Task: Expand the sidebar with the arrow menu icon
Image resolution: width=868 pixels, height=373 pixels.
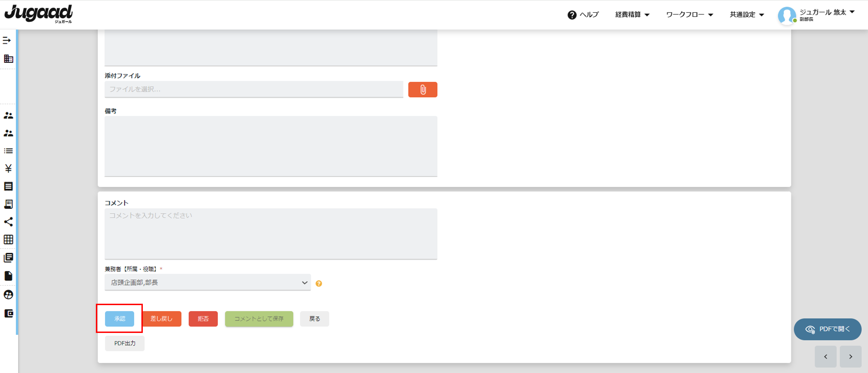Action: pyautogui.click(x=7, y=40)
